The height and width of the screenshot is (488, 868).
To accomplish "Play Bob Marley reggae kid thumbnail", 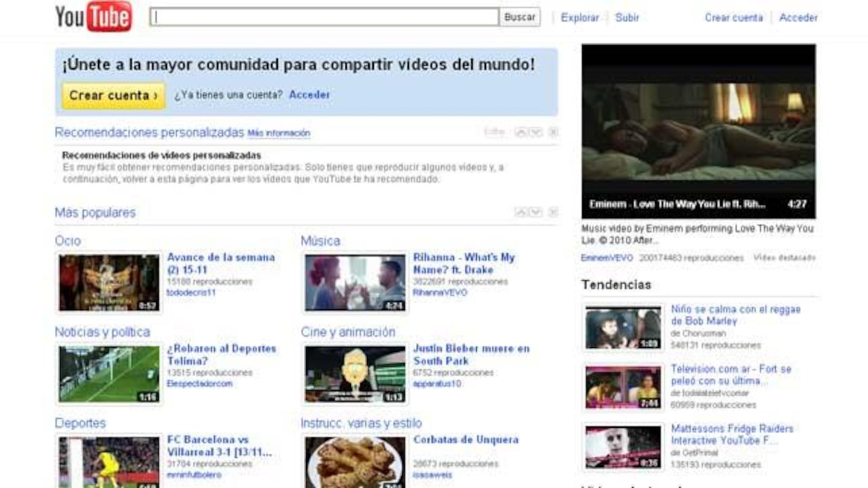I will pos(623,328).
